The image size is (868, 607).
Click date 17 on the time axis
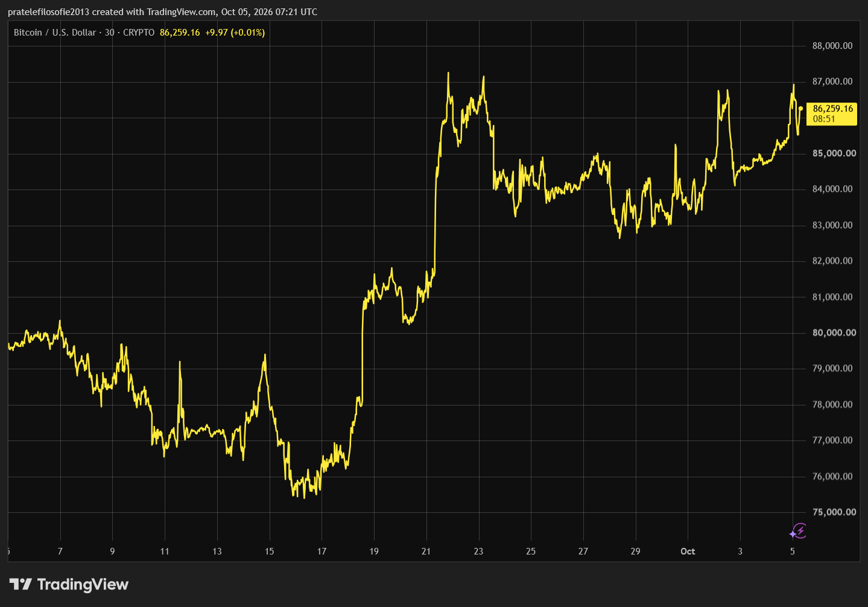coord(322,551)
